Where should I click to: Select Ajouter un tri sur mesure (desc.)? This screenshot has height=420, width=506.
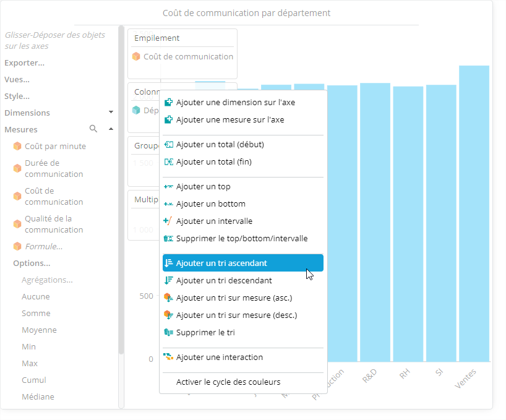pos(236,315)
